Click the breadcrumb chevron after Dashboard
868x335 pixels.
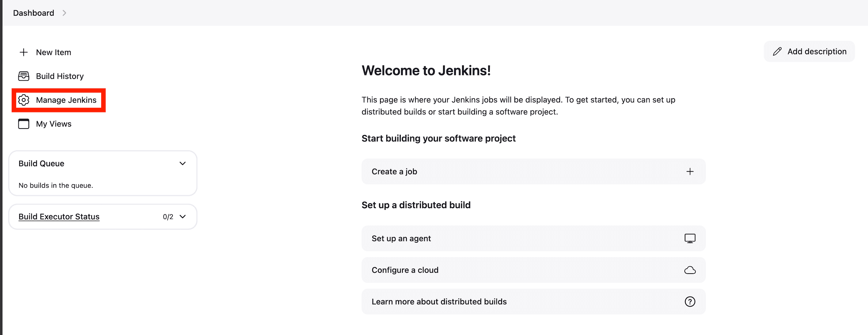[x=65, y=13]
